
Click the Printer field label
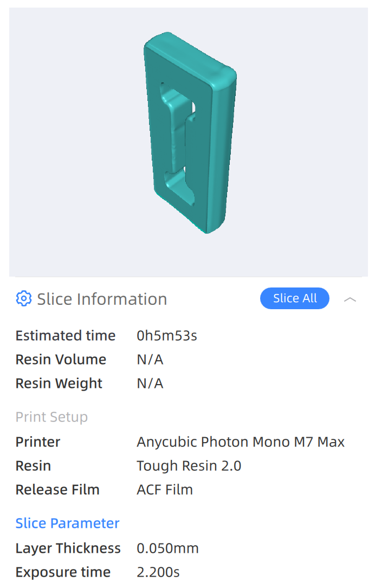[38, 442]
